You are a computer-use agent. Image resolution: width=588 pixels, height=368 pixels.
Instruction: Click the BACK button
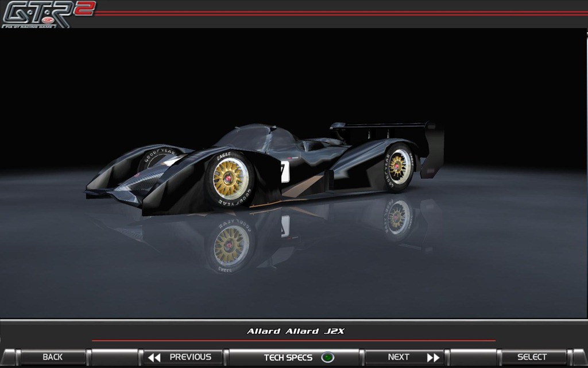pos(52,357)
